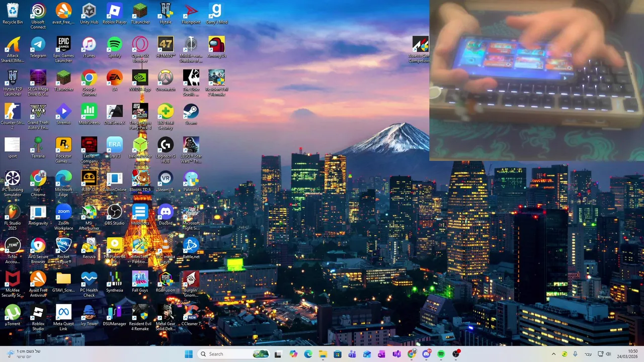The width and height of the screenshot is (644, 362).
Task: Select the Terraria desktop icon
Action: point(38,148)
